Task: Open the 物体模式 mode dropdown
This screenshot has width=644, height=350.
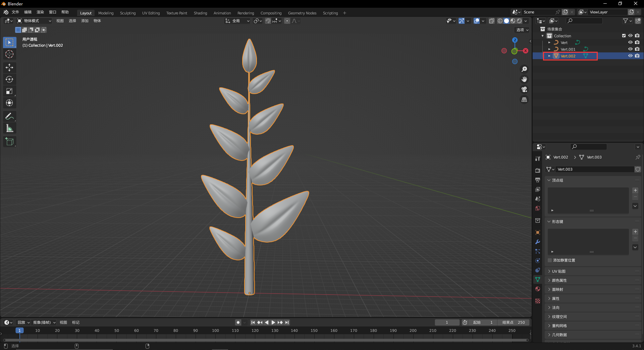Action: click(34, 21)
